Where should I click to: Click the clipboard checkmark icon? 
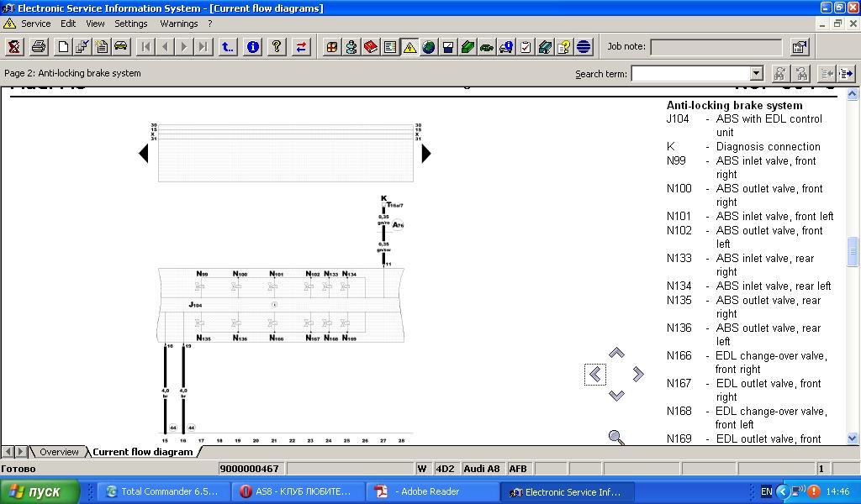pos(526,47)
